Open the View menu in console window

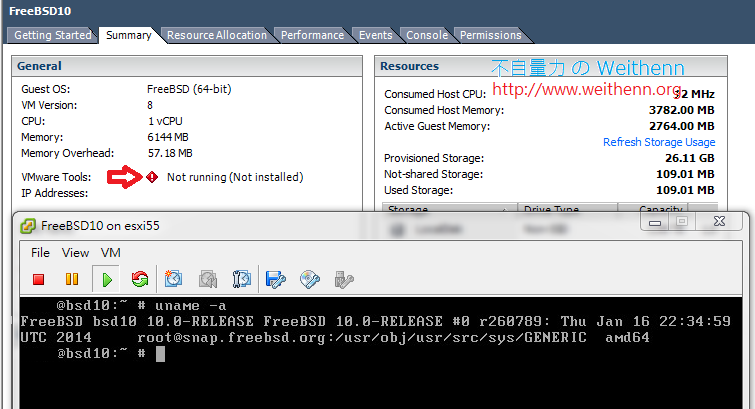coord(75,253)
